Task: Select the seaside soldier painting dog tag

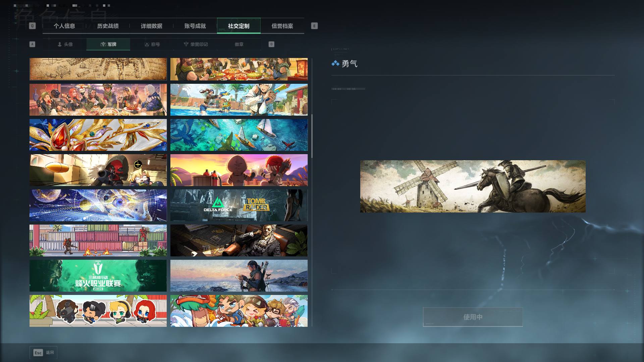Action: (239, 276)
